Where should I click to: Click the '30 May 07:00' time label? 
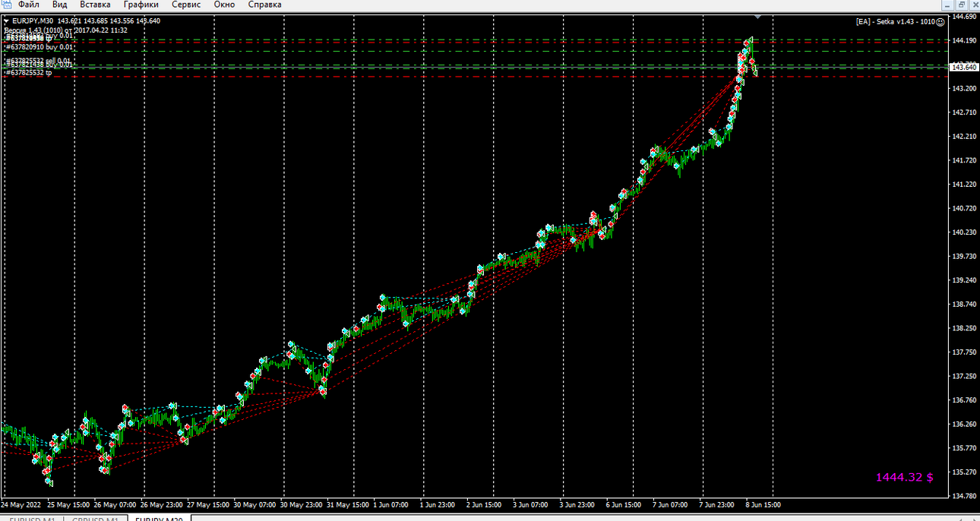click(x=254, y=504)
